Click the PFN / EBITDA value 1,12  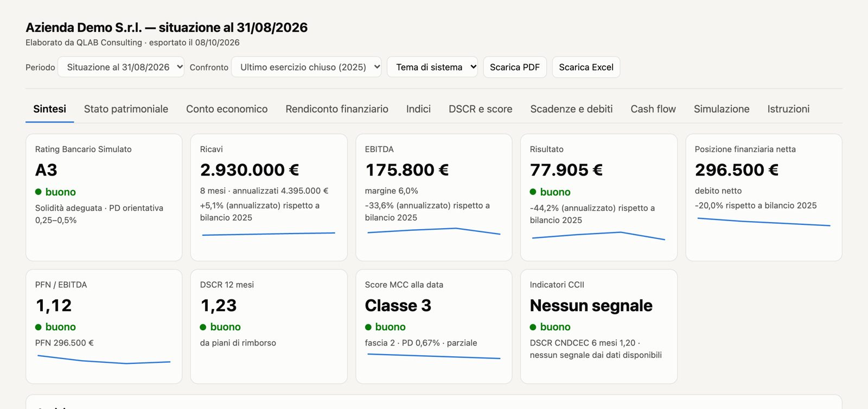click(53, 305)
